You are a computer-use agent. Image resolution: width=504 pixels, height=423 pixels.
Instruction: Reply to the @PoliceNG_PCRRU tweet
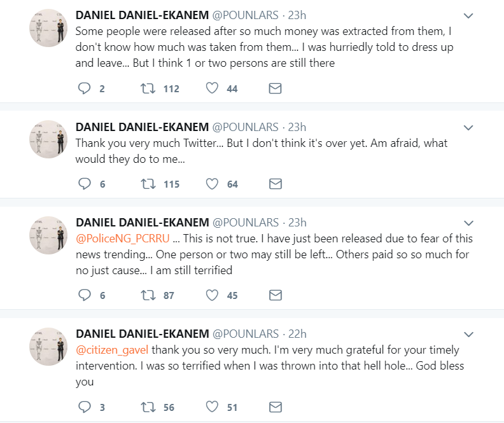click(84, 295)
